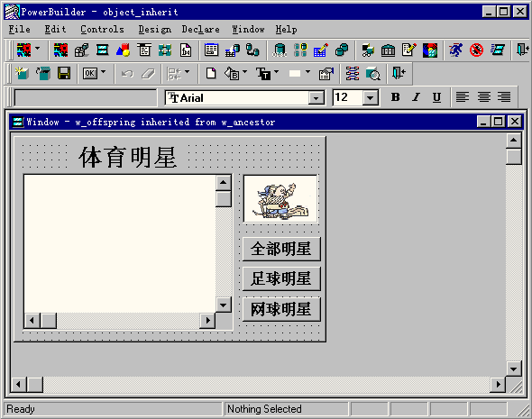The image size is (532, 419).
Task: Open the Library painter building icon
Action: [x=388, y=50]
